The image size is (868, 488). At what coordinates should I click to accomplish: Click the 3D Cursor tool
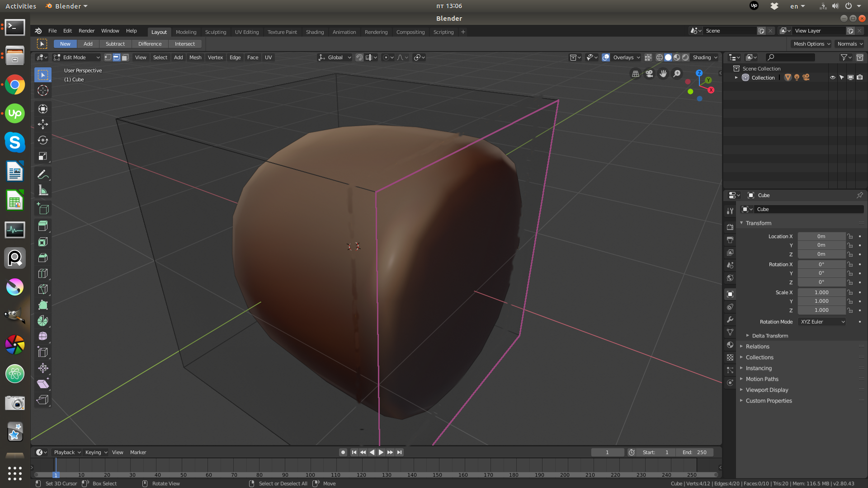click(x=43, y=90)
